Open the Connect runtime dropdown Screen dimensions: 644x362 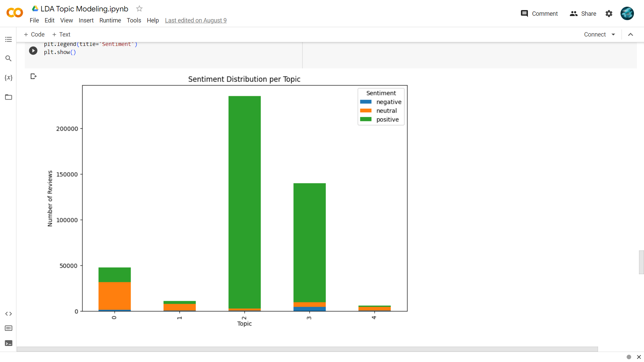click(600, 35)
